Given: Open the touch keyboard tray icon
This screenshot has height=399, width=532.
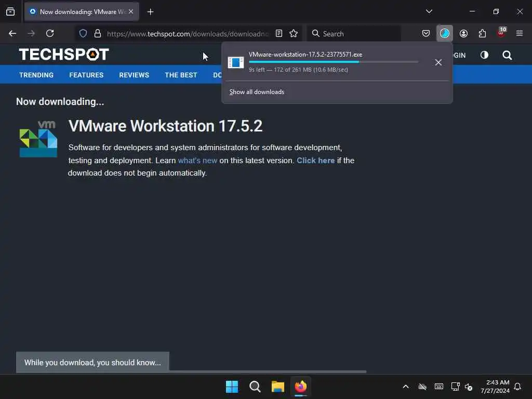Looking at the screenshot, I should 438,387.
